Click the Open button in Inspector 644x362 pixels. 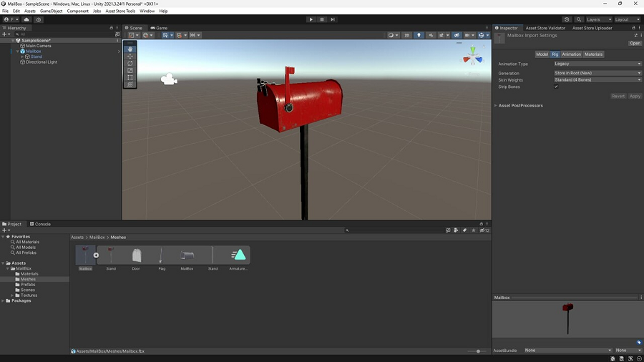click(x=635, y=43)
